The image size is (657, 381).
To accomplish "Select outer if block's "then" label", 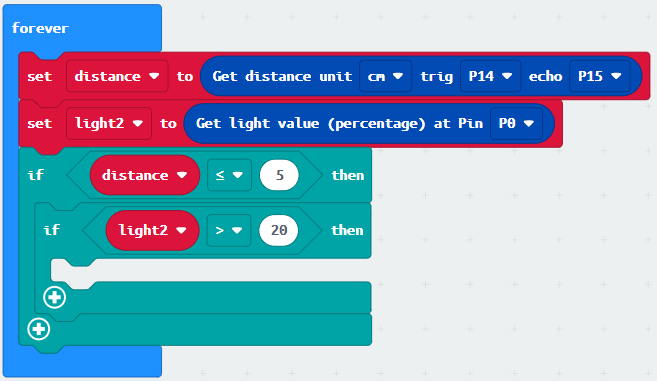I will point(348,175).
